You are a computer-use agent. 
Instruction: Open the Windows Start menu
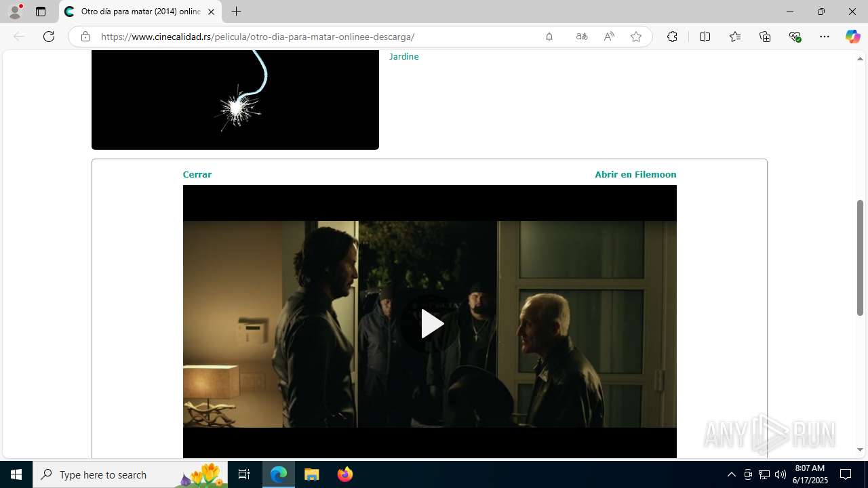point(16,474)
